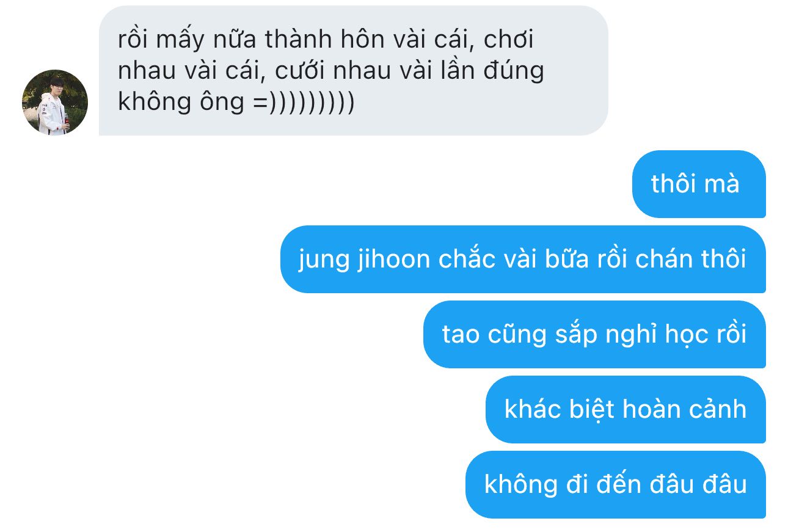
Task: Select the 'khác biệt hoàn cảnh' message
Action: pyautogui.click(x=626, y=409)
